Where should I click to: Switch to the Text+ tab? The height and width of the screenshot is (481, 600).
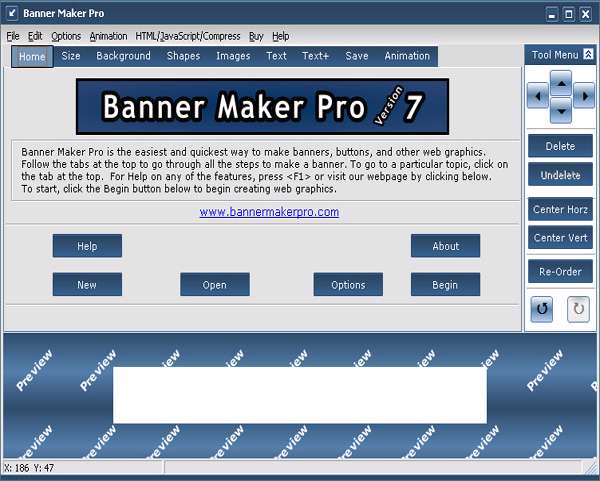point(315,56)
